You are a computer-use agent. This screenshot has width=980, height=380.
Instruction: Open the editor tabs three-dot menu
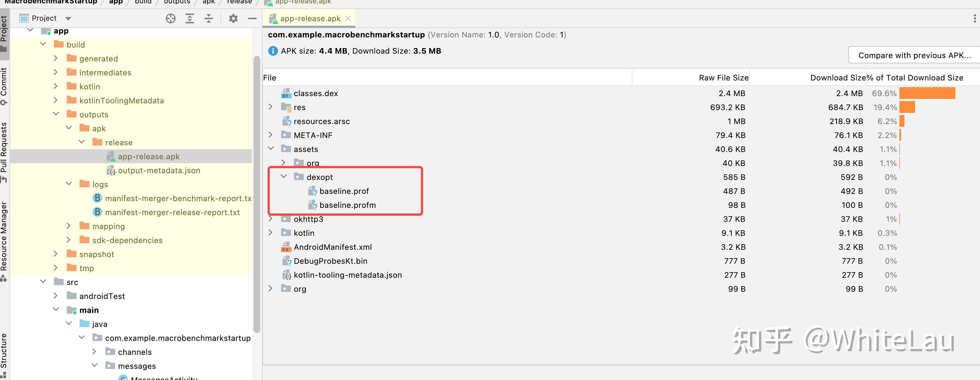pos(974,18)
